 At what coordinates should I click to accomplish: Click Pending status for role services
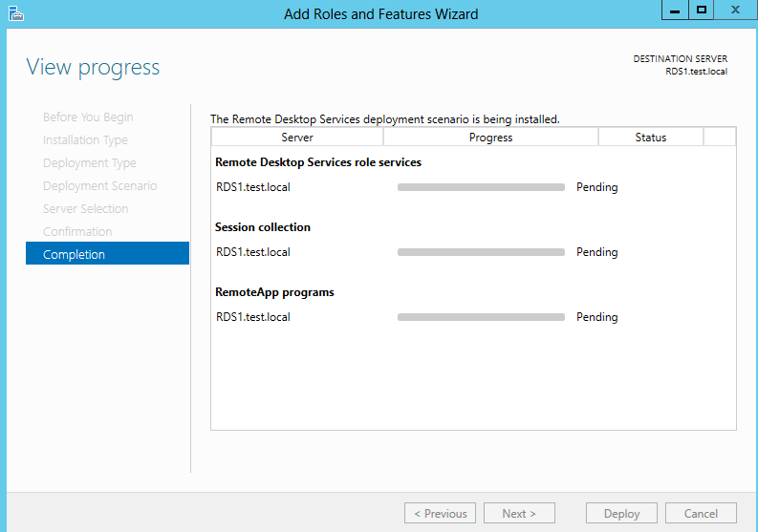(x=597, y=187)
